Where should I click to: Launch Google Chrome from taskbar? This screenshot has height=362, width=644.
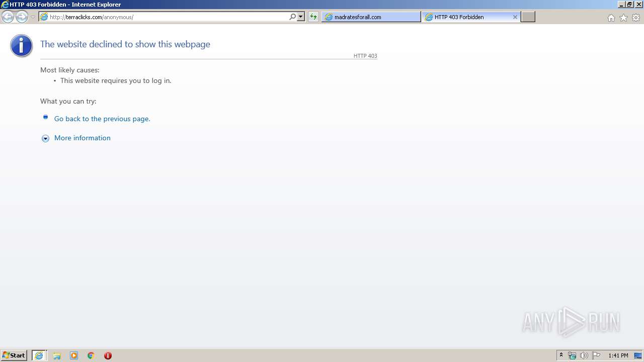coord(91,355)
